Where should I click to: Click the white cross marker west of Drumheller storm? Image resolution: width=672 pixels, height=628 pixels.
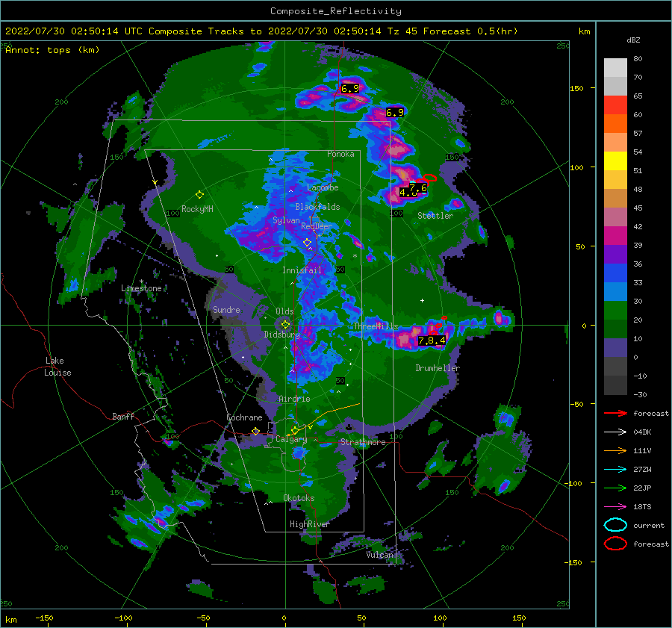pyautogui.click(x=422, y=300)
